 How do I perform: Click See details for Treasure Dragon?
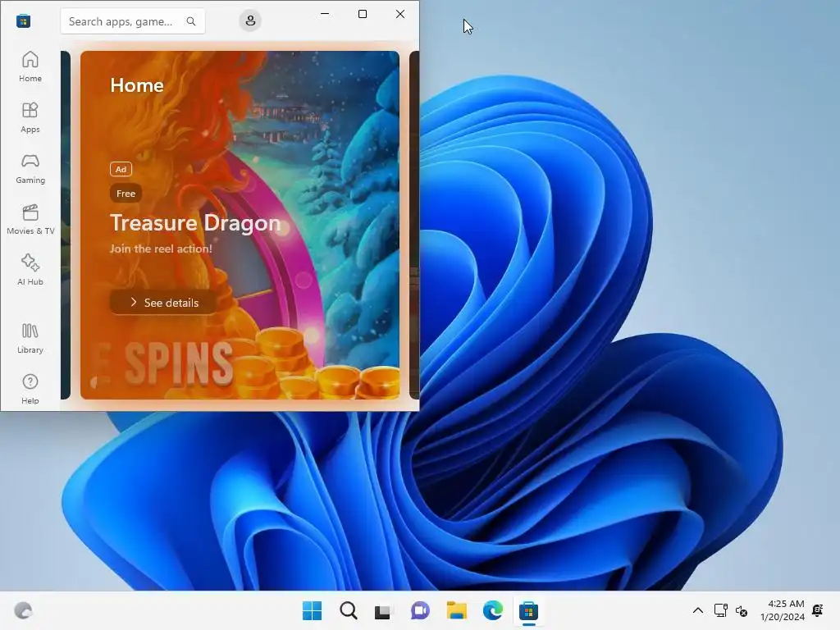coord(163,303)
